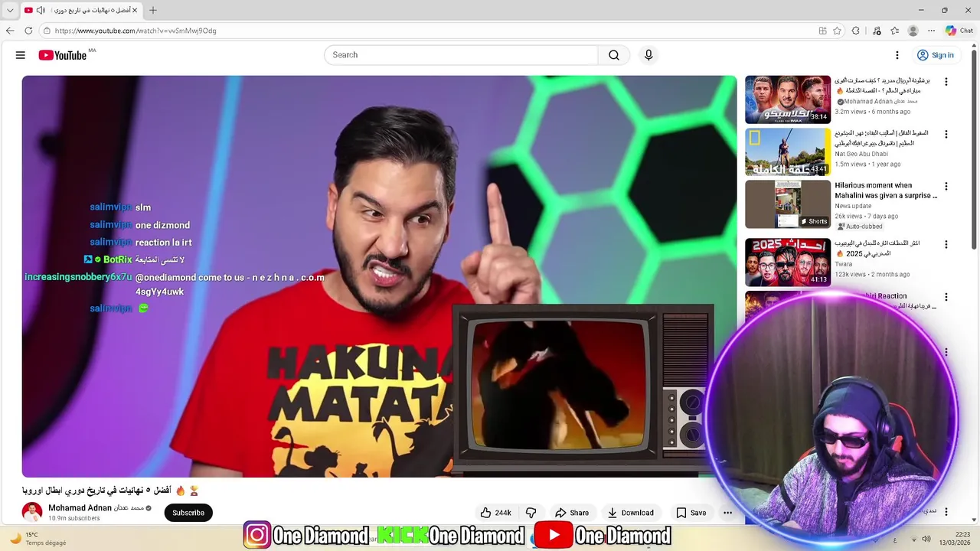Viewport: 980px width, 551px height.
Task: View site information lock icon
Action: tap(47, 31)
